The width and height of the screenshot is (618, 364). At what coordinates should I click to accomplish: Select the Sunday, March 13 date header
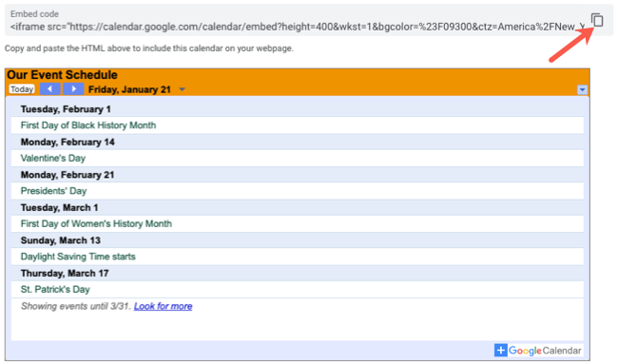point(60,240)
